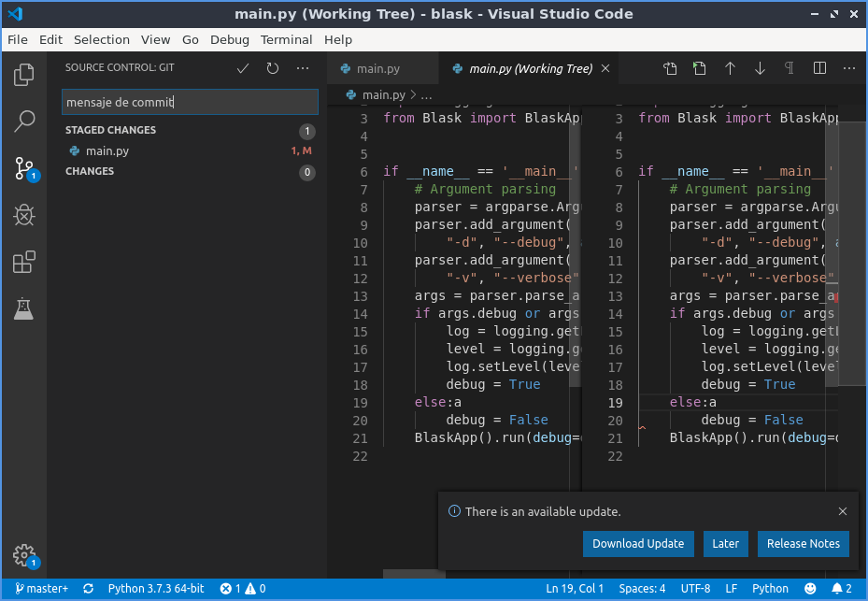Screen dimensions: 868x601
Task: Open the errors and warnings status indicator
Action: pyautogui.click(x=243, y=588)
